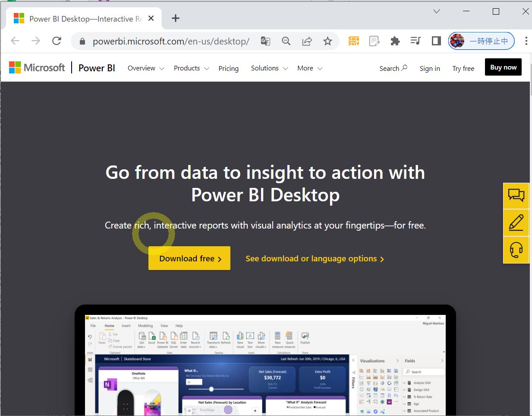Open the note-with-pencil extension icon
This screenshot has width=532, height=416.
(x=375, y=41)
